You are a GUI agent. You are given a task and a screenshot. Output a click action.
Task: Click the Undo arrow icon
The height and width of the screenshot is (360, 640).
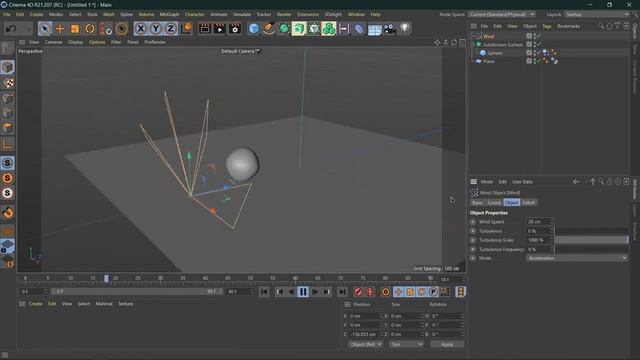coord(11,29)
